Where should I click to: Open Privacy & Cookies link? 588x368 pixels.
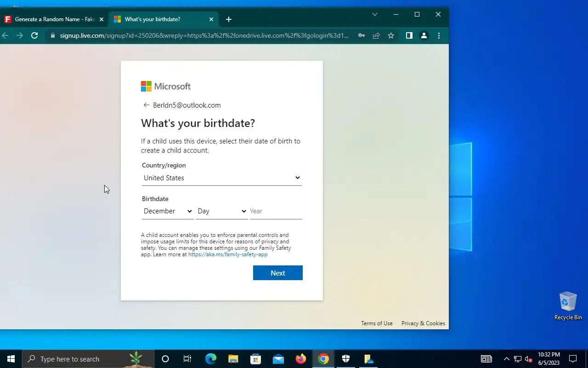[x=423, y=323]
